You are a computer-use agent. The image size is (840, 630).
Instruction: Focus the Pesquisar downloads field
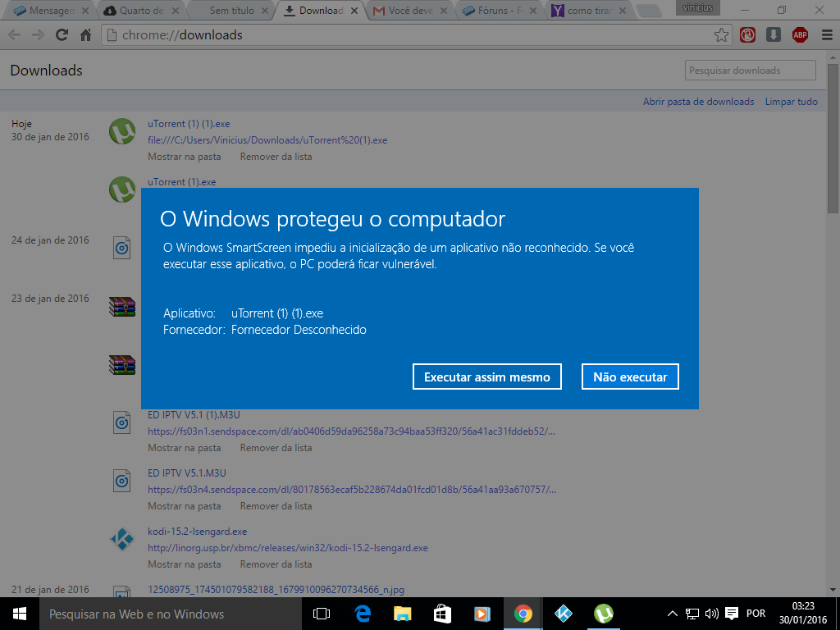750,71
